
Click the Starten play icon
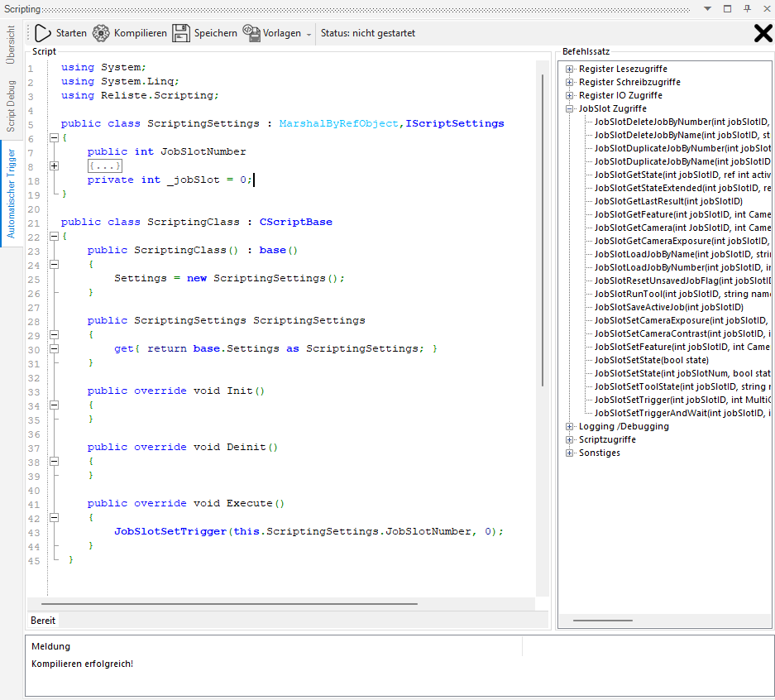point(43,33)
